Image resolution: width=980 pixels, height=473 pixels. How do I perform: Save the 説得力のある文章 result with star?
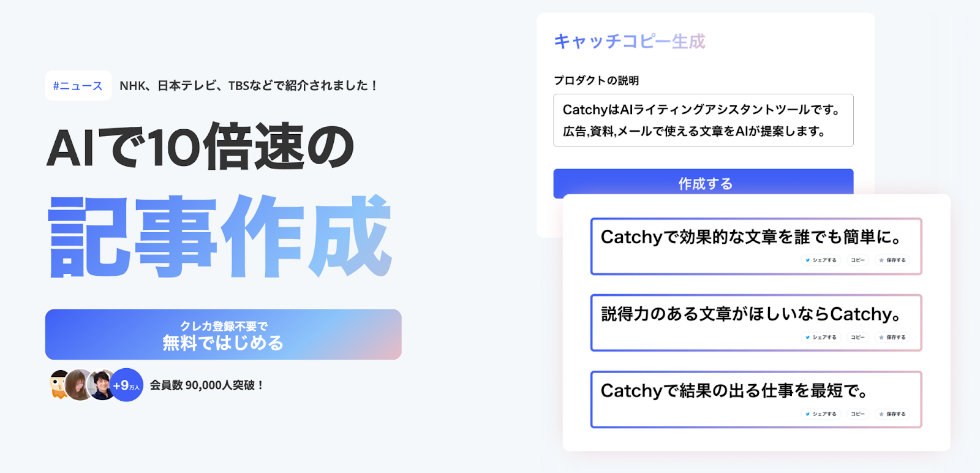tap(892, 338)
